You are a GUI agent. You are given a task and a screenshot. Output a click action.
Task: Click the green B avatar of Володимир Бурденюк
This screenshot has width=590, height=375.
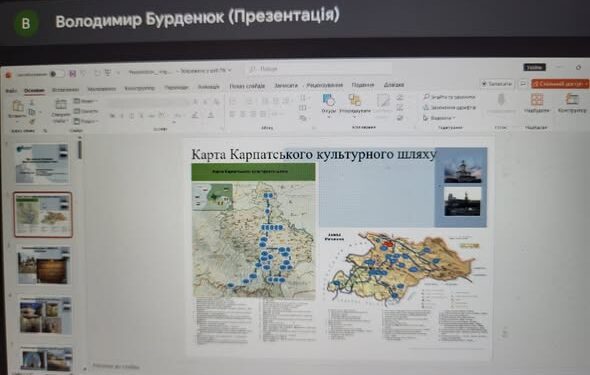[26, 23]
